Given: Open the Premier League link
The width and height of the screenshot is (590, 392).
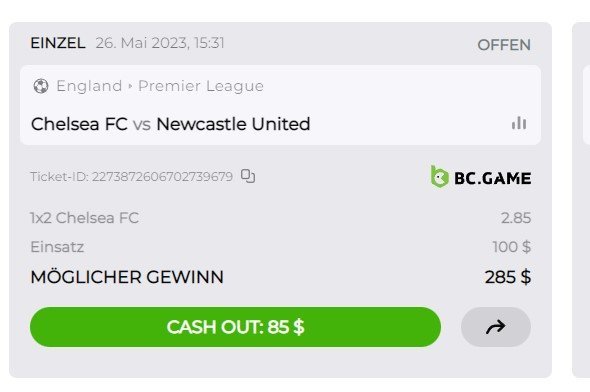Looking at the screenshot, I should [201, 86].
